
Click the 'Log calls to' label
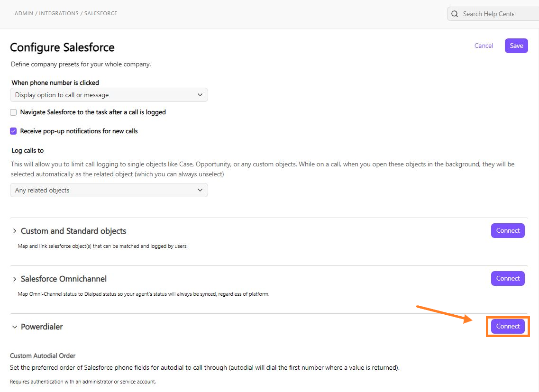(27, 151)
